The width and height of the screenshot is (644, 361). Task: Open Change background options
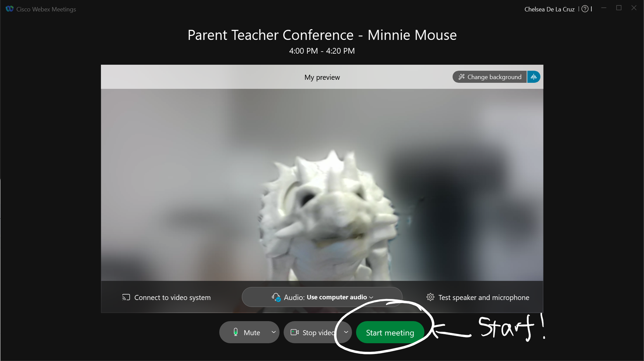[x=490, y=77]
